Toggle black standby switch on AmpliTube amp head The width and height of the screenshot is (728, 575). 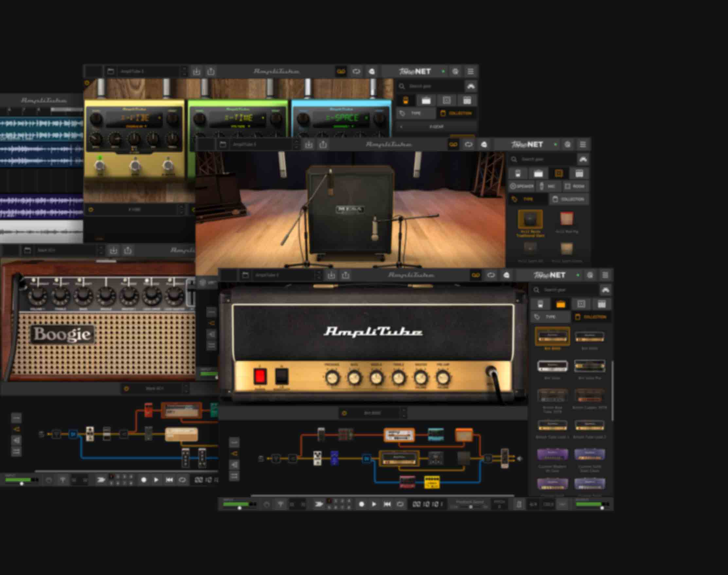[282, 376]
